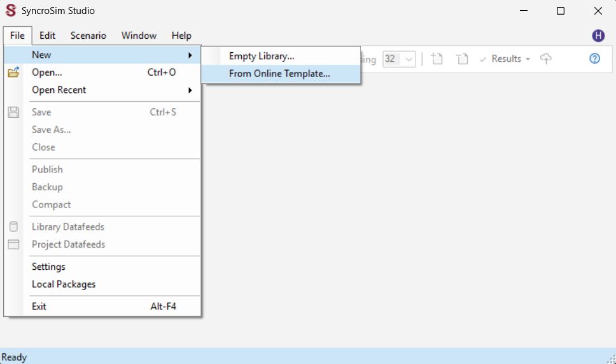Viewport: 616px width, 364px height.
Task: Click the blank page icon before Results
Action: [463, 59]
